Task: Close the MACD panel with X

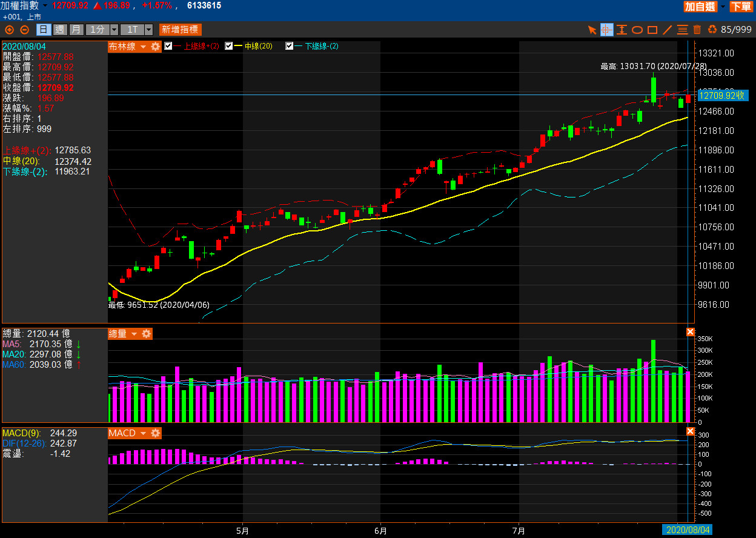Action: (690, 431)
